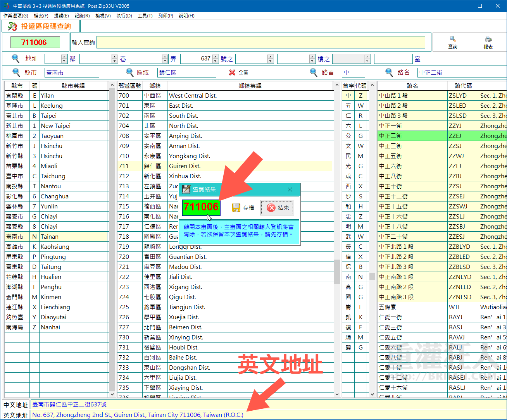This screenshot has width=507, height=420.
Task: Click magnifier icon beside 地址
Action: click(16, 59)
